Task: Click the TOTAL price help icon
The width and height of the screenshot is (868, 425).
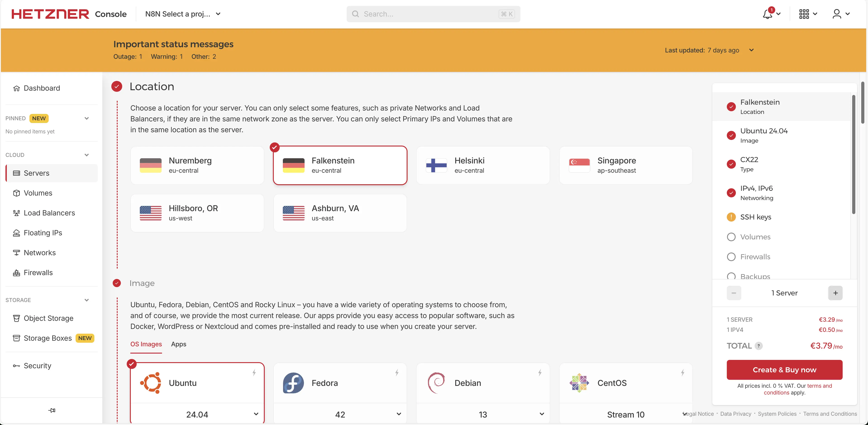Action: pyautogui.click(x=758, y=346)
